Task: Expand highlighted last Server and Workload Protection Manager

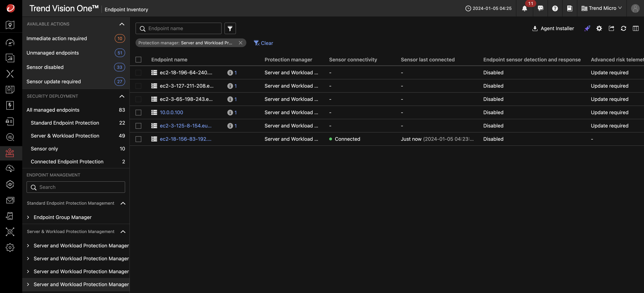Action: pyautogui.click(x=28, y=285)
